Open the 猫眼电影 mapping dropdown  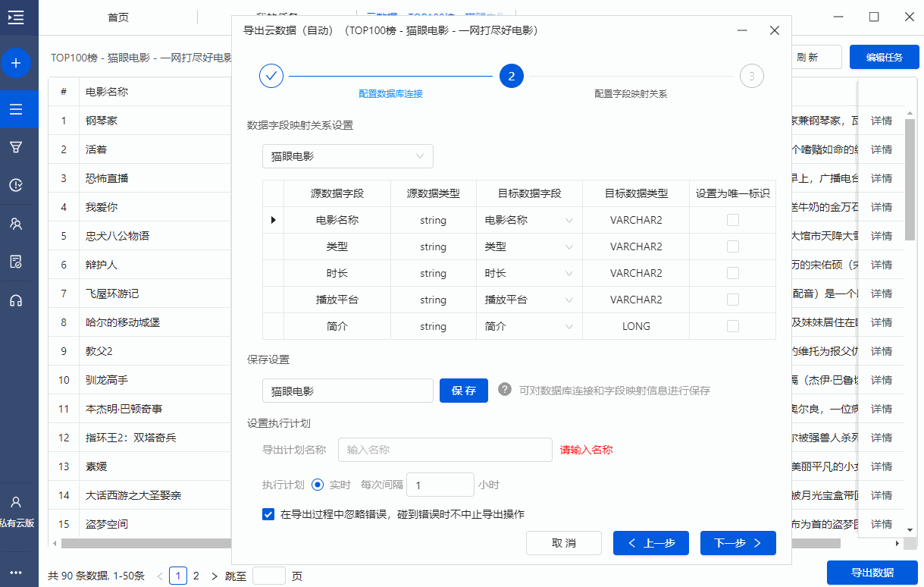click(348, 156)
